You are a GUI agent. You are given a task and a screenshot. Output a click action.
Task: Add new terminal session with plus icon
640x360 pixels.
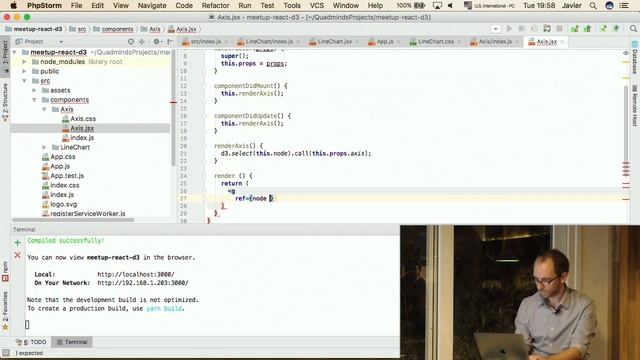(x=17, y=242)
